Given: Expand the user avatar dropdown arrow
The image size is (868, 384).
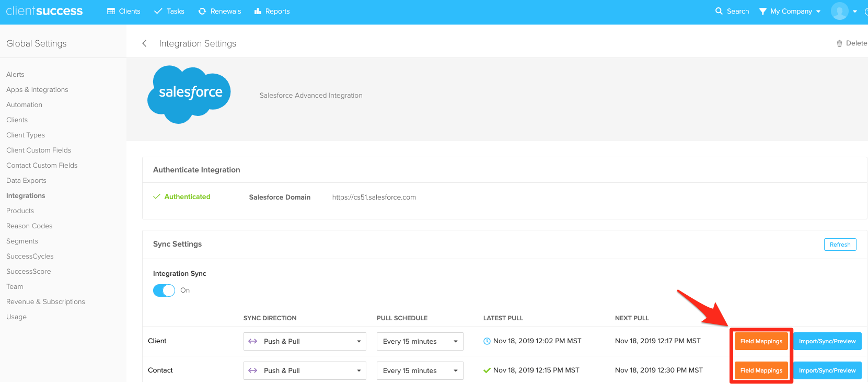Looking at the screenshot, I should coord(855,11).
